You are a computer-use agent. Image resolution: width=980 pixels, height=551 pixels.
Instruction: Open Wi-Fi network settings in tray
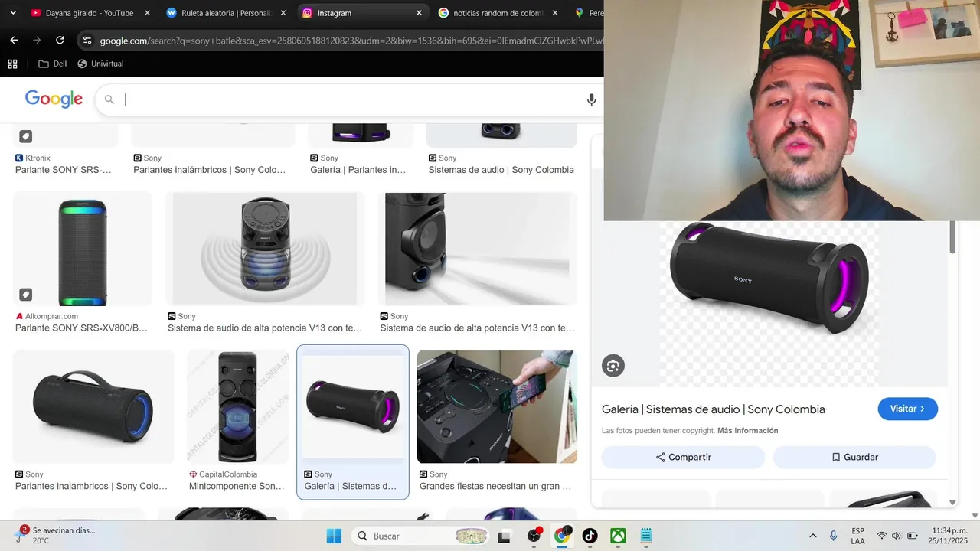(882, 536)
